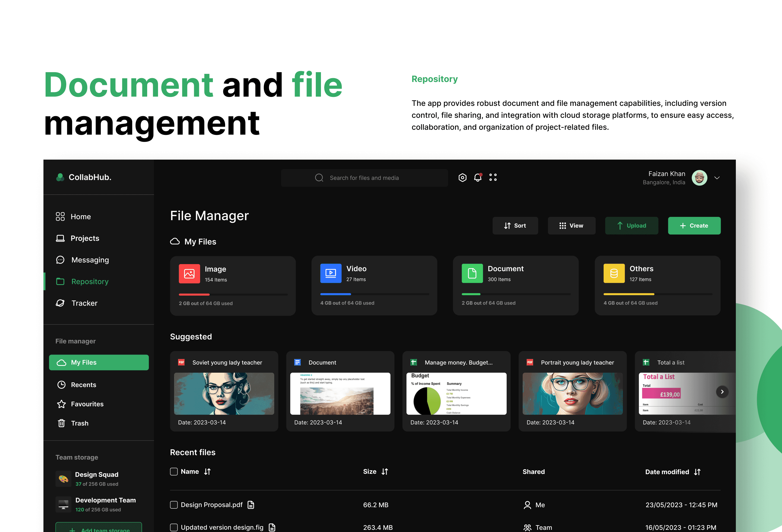Expand the Faizan Khan profile dropdown chevron
This screenshot has height=532, width=782.
pos(717,178)
